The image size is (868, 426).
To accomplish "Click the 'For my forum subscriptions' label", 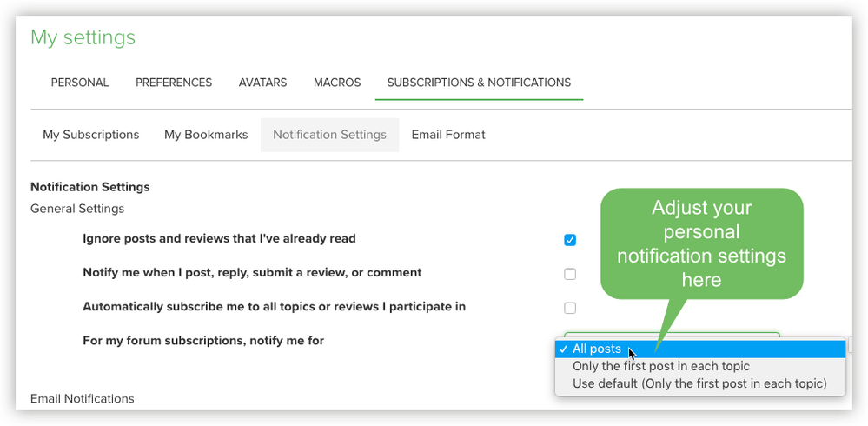I will [x=202, y=341].
